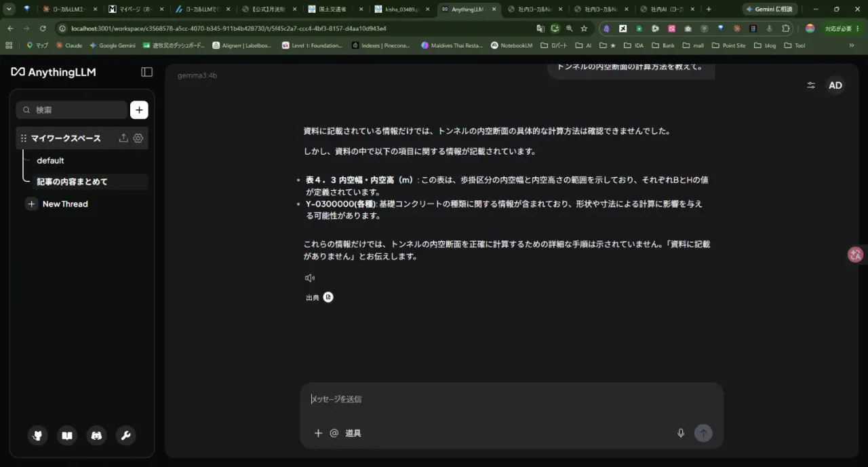This screenshot has width=868, height=467.
Task: Open Discord icon in sidebar footer
Action: click(x=96, y=436)
